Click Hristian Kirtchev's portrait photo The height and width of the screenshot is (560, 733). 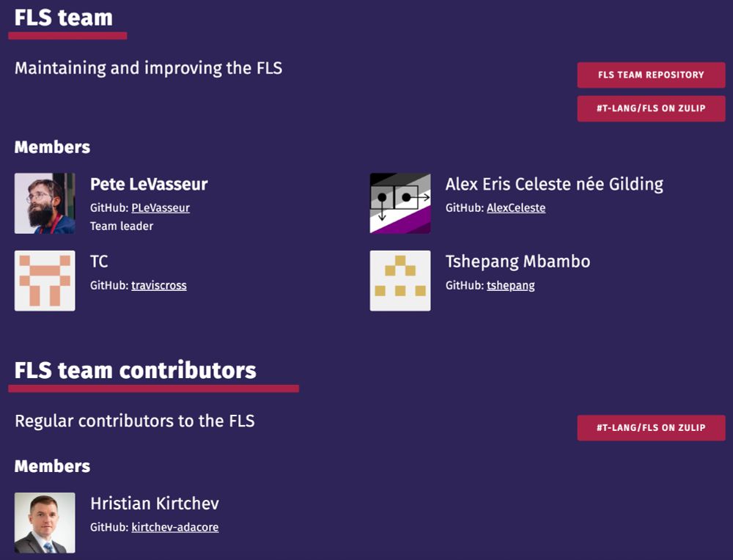coord(45,523)
